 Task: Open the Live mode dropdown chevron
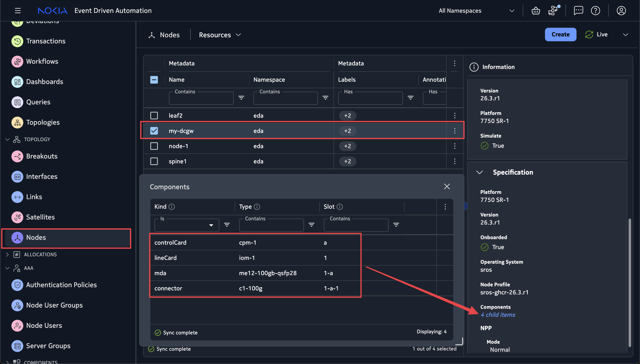pyautogui.click(x=625, y=34)
